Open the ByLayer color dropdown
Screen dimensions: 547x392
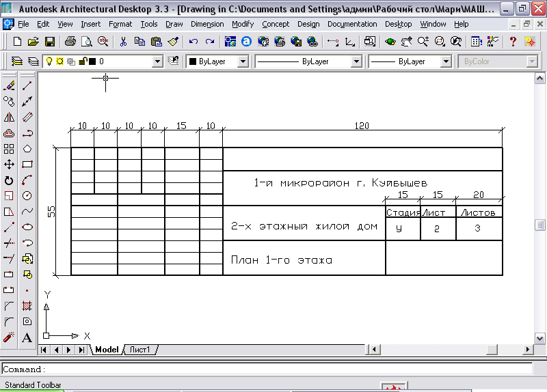point(243,61)
